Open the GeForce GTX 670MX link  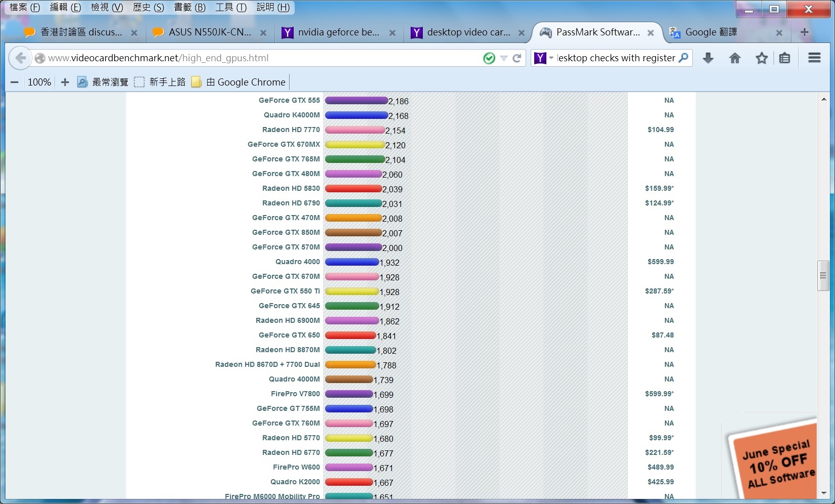pyautogui.click(x=284, y=144)
